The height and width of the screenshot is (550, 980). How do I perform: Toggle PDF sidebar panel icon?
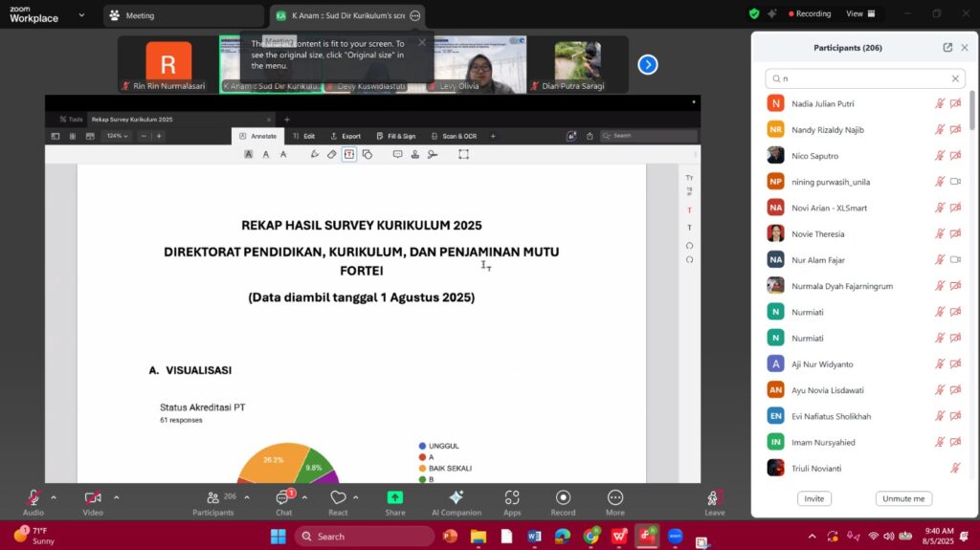55,136
